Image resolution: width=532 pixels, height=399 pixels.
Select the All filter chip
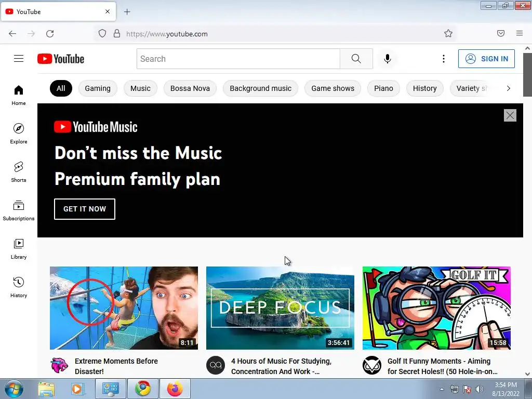tap(61, 88)
